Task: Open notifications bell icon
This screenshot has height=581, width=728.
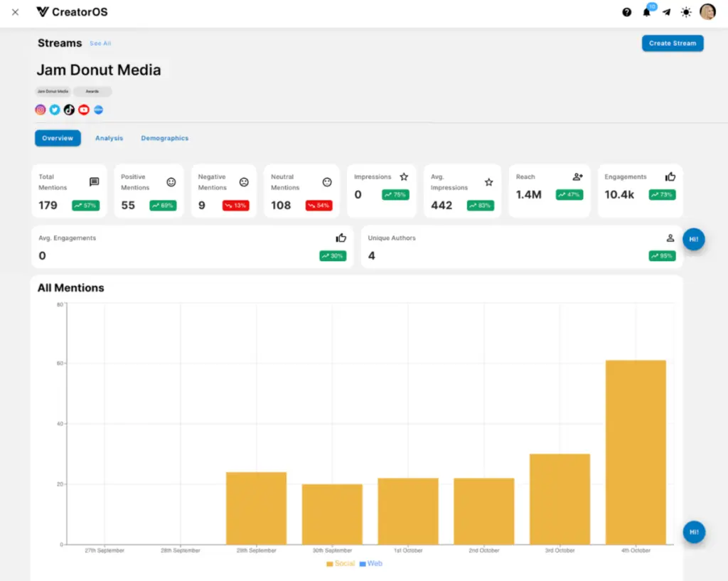Action: [647, 12]
